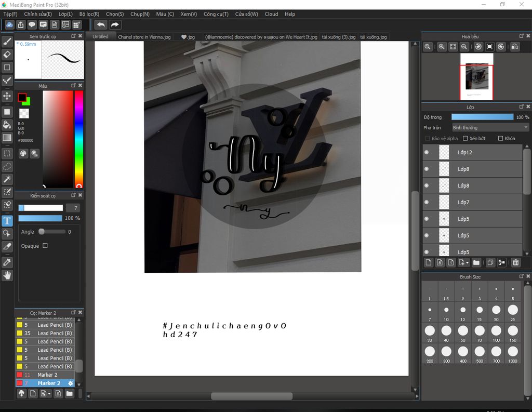Pop out the Xem trước cọ panel
Viewport: 532px width, 412px height.
(73, 36)
